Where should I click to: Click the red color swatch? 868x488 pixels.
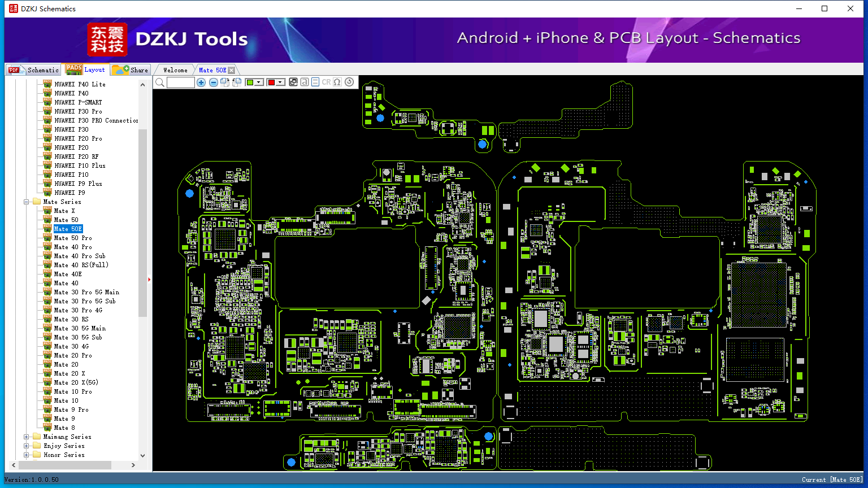coord(271,82)
